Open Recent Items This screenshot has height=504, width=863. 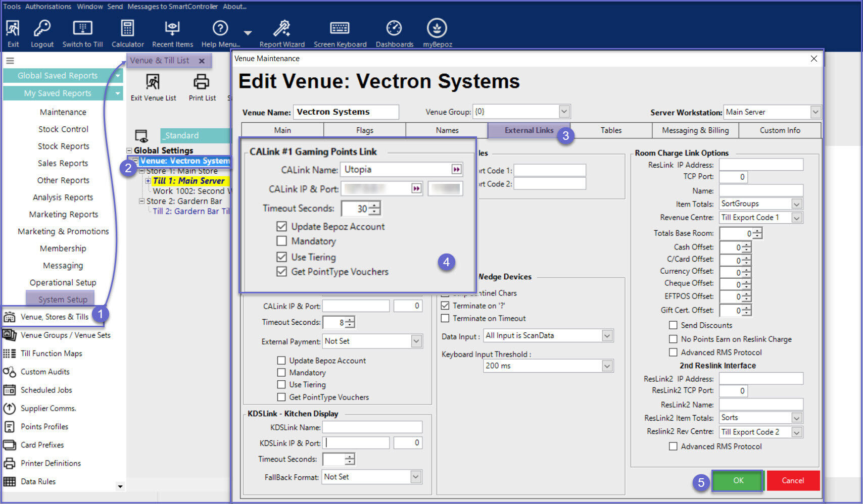172,28
